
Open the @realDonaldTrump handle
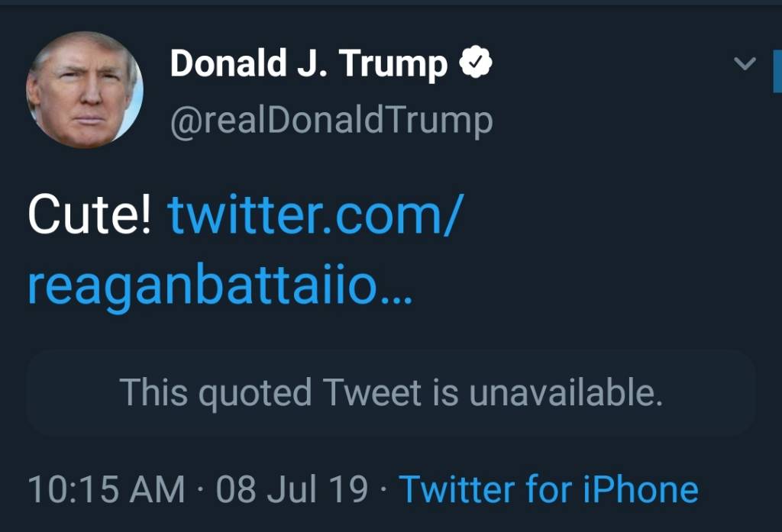click(x=331, y=120)
